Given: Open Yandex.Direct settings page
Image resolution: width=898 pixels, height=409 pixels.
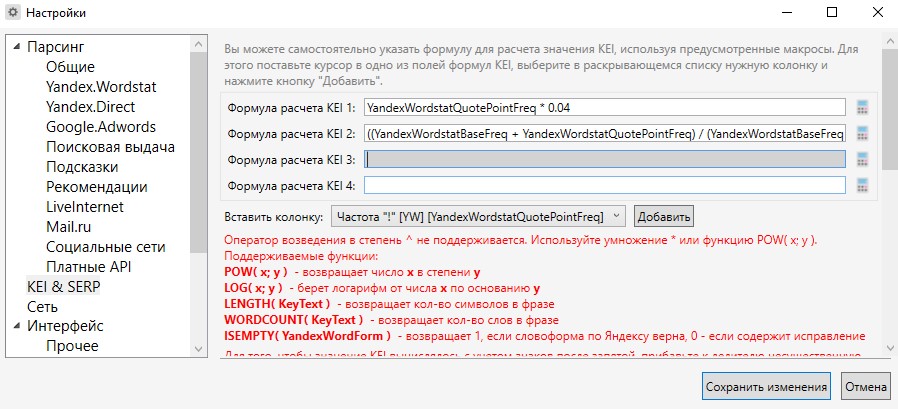Looking at the screenshot, I should (90, 107).
